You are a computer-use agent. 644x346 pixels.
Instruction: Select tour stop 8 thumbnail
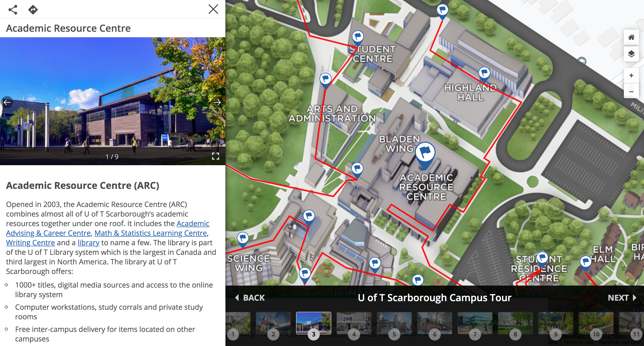point(515,323)
